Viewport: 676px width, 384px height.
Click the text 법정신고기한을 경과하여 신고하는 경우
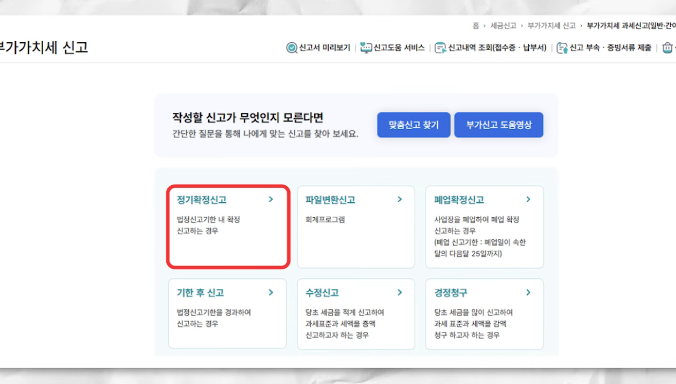[214, 318]
